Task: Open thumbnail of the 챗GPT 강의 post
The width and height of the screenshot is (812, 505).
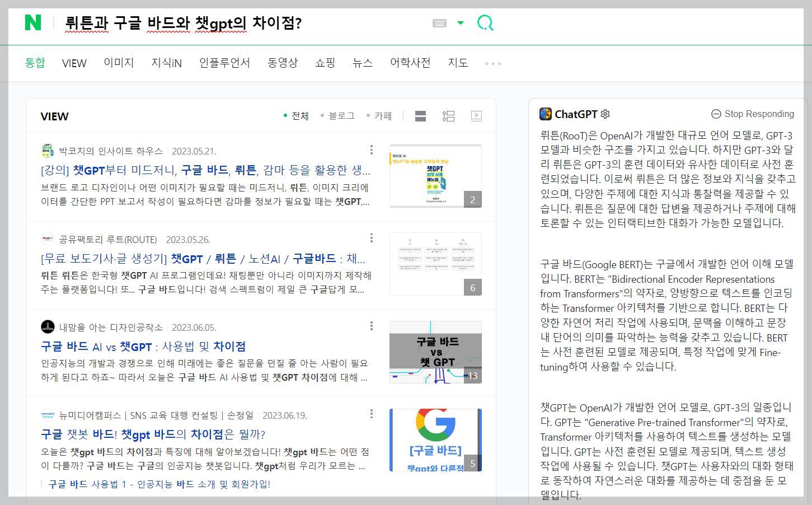Action: tap(435, 176)
